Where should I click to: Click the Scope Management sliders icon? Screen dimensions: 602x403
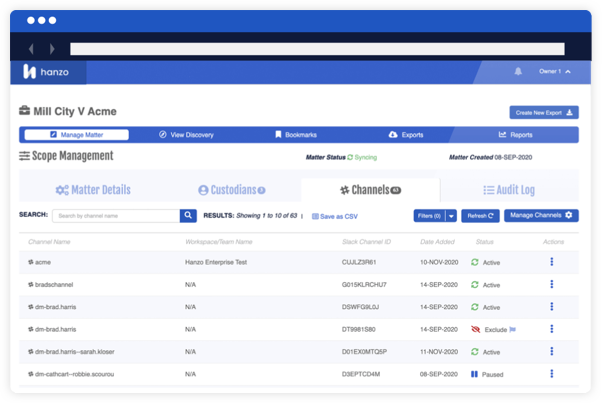(x=25, y=156)
